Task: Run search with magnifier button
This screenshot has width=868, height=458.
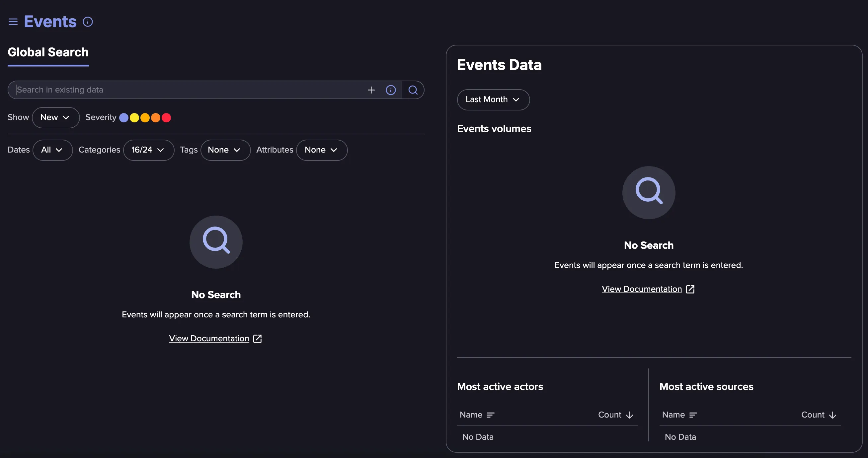Action: coord(413,90)
